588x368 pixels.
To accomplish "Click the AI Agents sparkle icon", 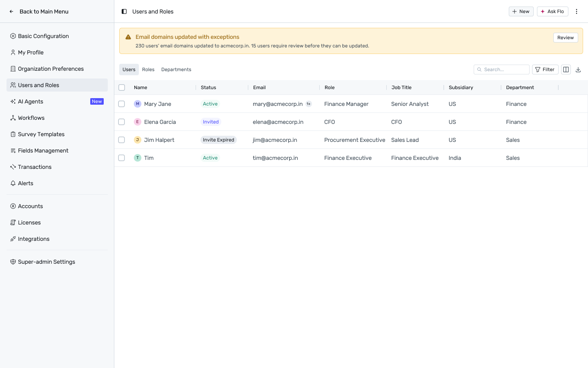I will tap(13, 101).
